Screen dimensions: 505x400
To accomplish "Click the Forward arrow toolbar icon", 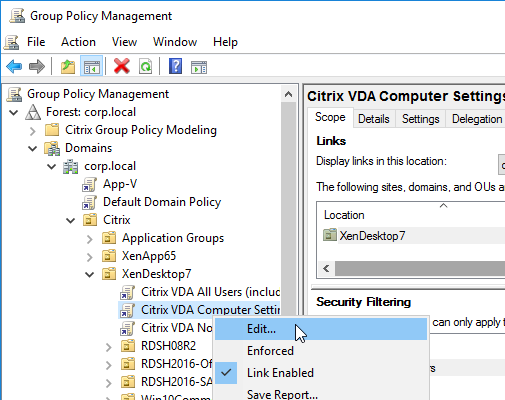I will click(x=37, y=67).
